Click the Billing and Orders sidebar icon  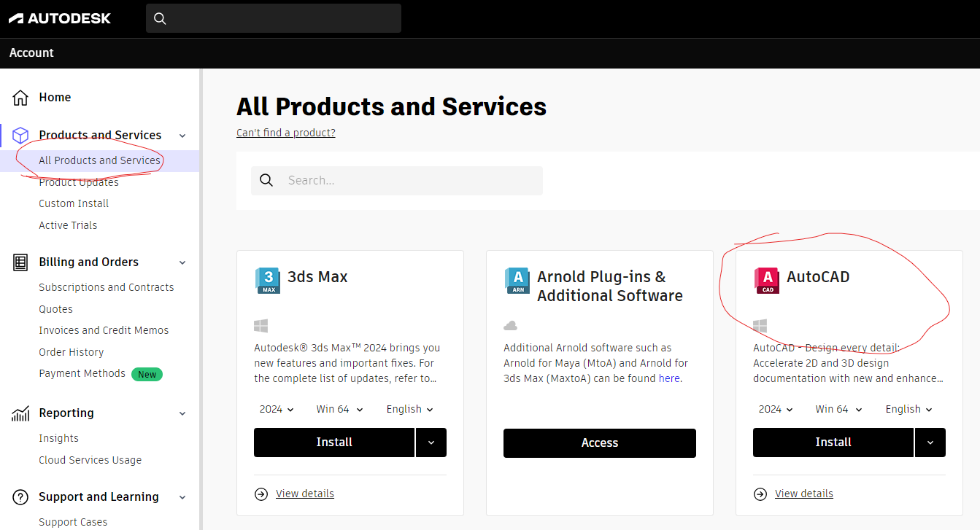click(19, 262)
